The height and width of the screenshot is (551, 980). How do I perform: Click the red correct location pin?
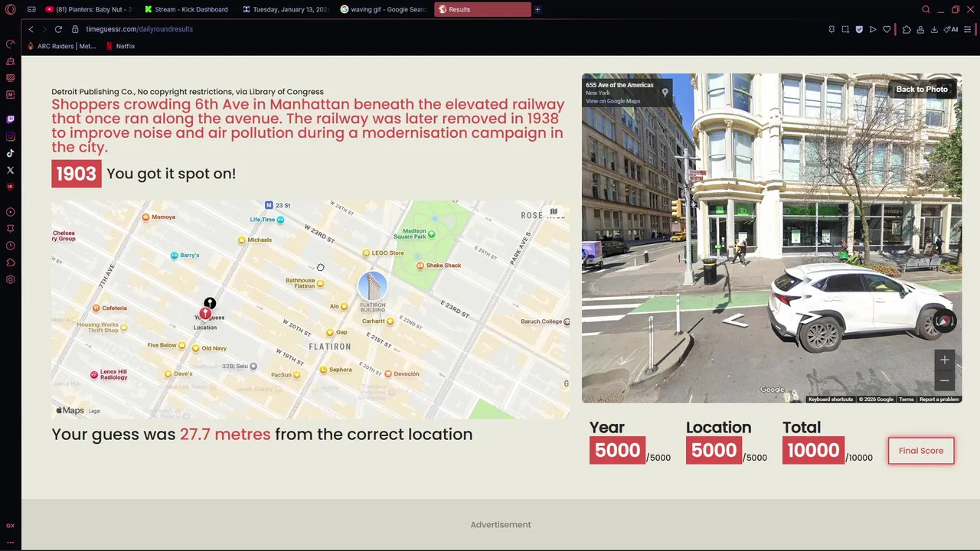coord(205,314)
